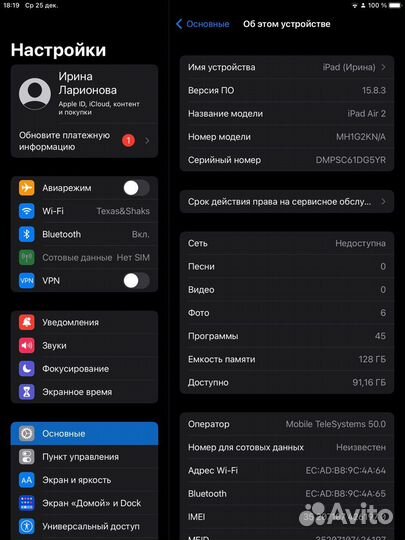Tap the Пункт управления icon

(27, 457)
